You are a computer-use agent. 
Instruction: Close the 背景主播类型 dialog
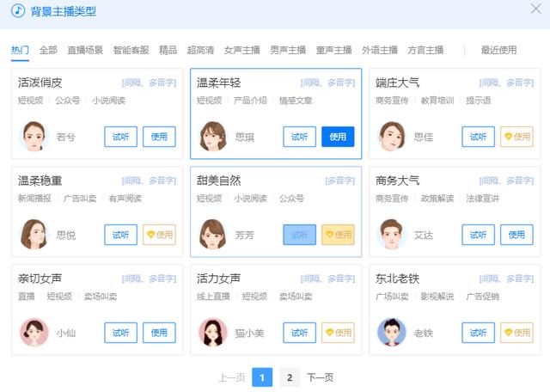tap(535, 9)
